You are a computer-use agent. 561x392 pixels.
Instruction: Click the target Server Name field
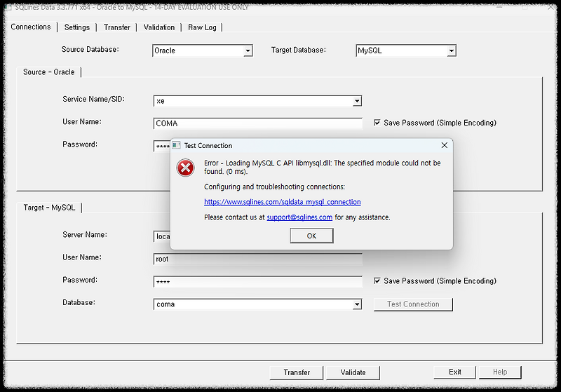pos(162,236)
